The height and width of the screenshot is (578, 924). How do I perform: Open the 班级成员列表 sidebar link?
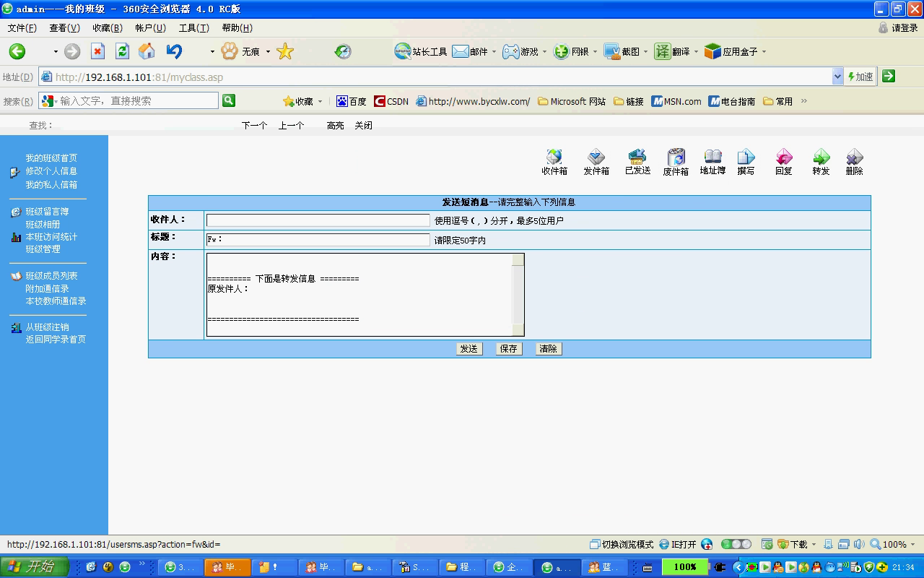tap(51, 276)
